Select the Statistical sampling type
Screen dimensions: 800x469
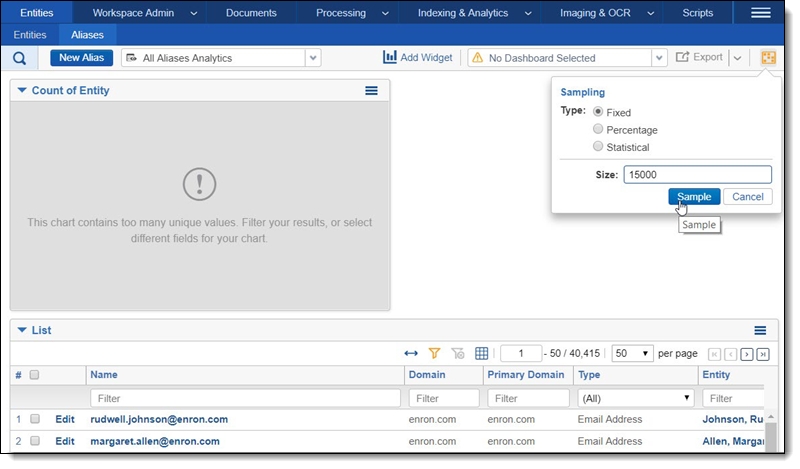pos(598,147)
